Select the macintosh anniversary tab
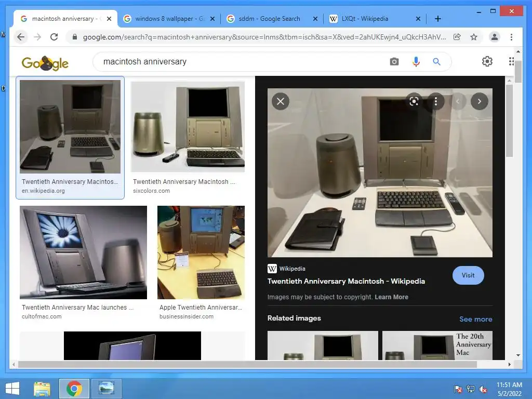The height and width of the screenshot is (399, 532). point(64,19)
